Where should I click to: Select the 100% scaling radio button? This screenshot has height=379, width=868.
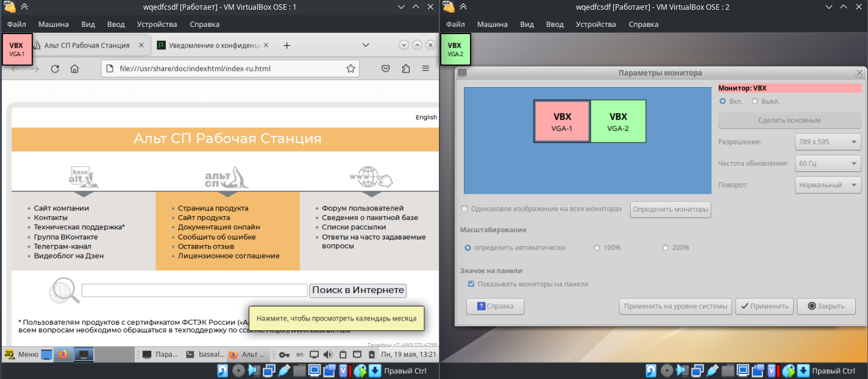click(x=597, y=248)
